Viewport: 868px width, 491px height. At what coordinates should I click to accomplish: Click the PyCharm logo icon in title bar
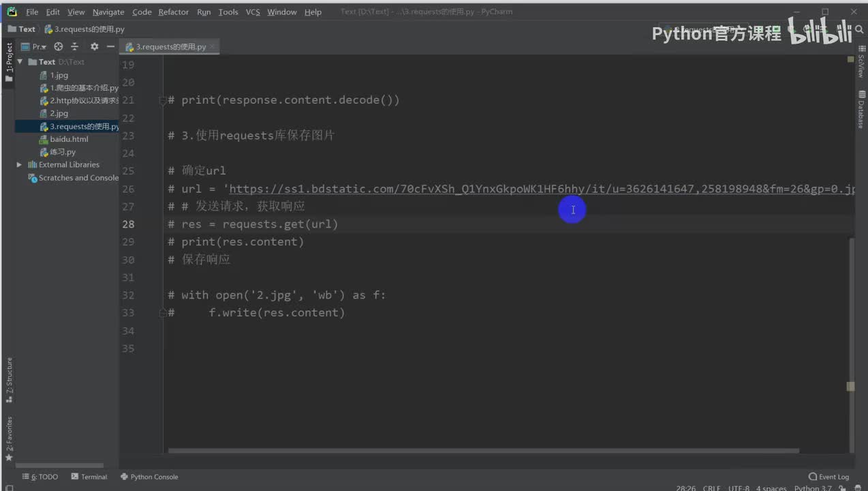point(12,12)
